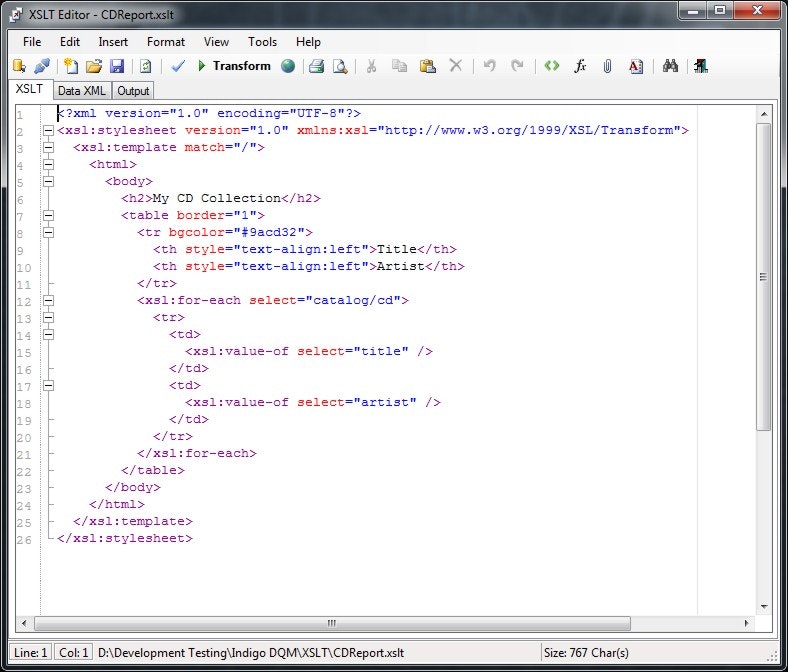
Task: Click the paperclip attachment icon
Action: 608,66
